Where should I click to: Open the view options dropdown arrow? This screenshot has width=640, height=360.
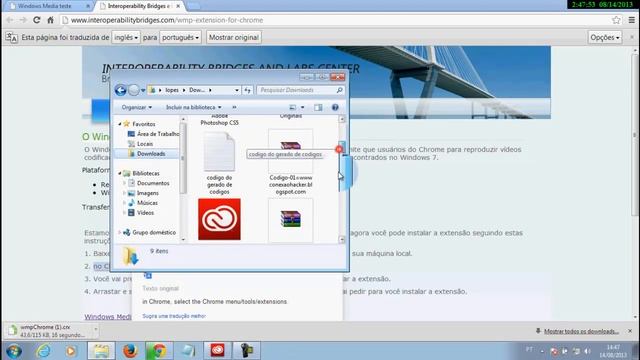(x=302, y=107)
